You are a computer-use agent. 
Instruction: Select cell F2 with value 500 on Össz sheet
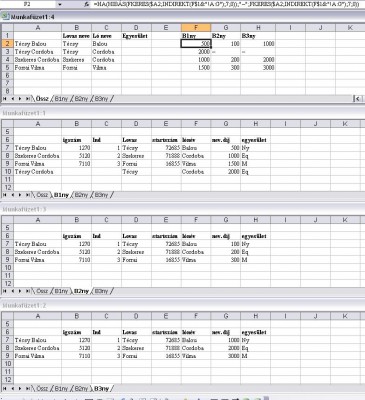point(196,44)
